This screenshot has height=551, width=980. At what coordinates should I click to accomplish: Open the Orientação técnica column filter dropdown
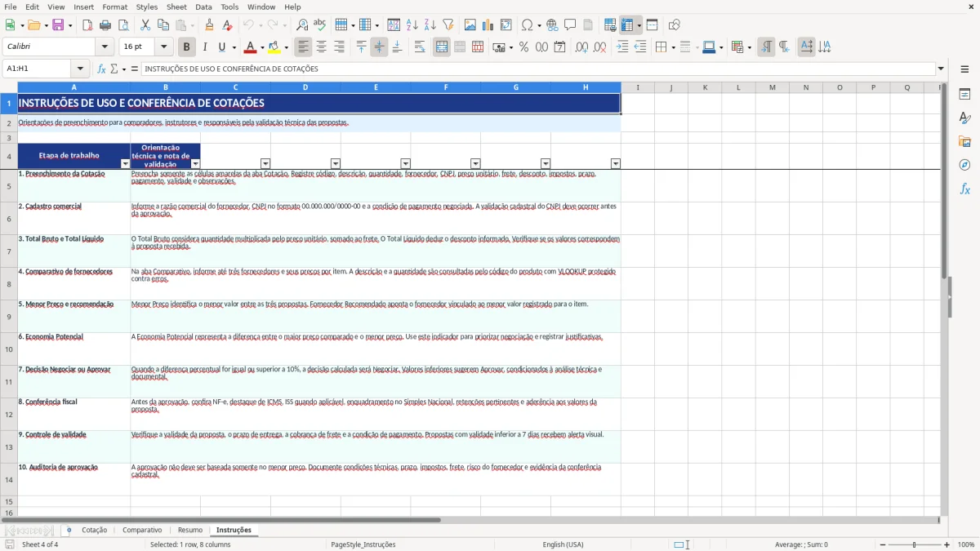tap(195, 163)
